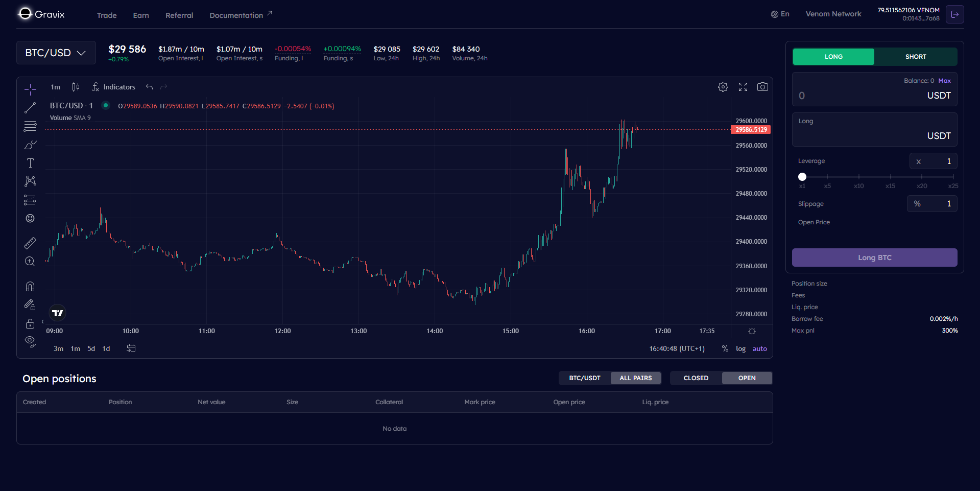This screenshot has width=980, height=491.
Task: Filter positions by BTC/USDT pair
Action: click(x=585, y=378)
